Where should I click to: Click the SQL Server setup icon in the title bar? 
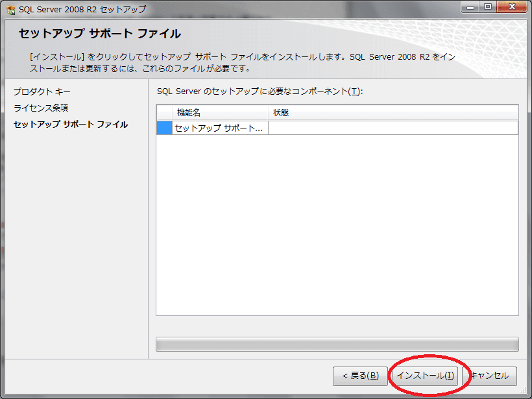8,8
